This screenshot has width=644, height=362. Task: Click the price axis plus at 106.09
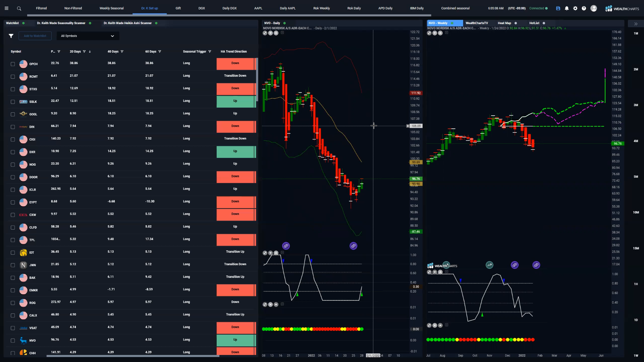(x=408, y=126)
